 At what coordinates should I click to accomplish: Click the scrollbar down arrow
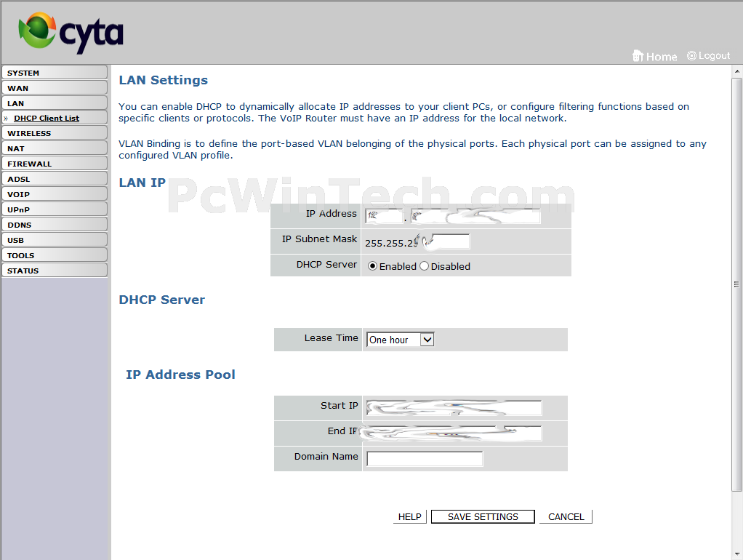[737, 554]
